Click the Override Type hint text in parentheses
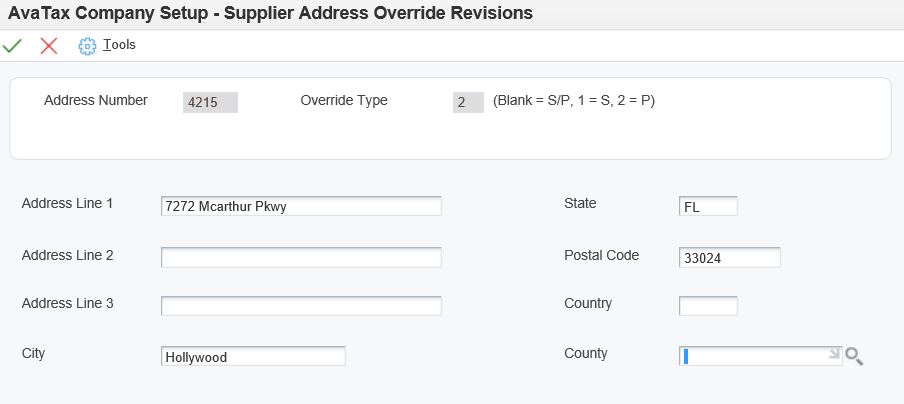The height and width of the screenshot is (404, 904). click(574, 101)
